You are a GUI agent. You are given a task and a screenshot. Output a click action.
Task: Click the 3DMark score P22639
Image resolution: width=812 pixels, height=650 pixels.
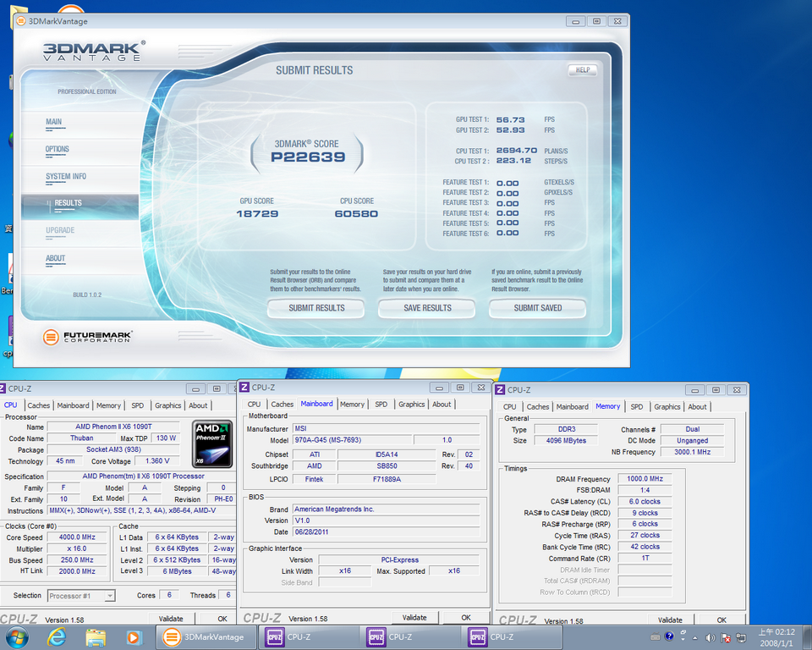[308, 157]
